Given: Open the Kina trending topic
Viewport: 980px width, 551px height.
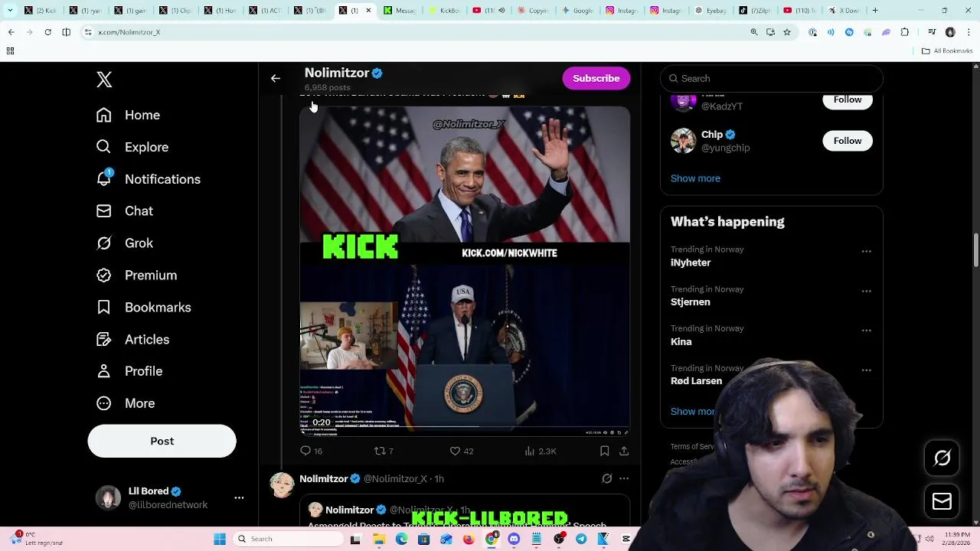Looking at the screenshot, I should click(681, 341).
